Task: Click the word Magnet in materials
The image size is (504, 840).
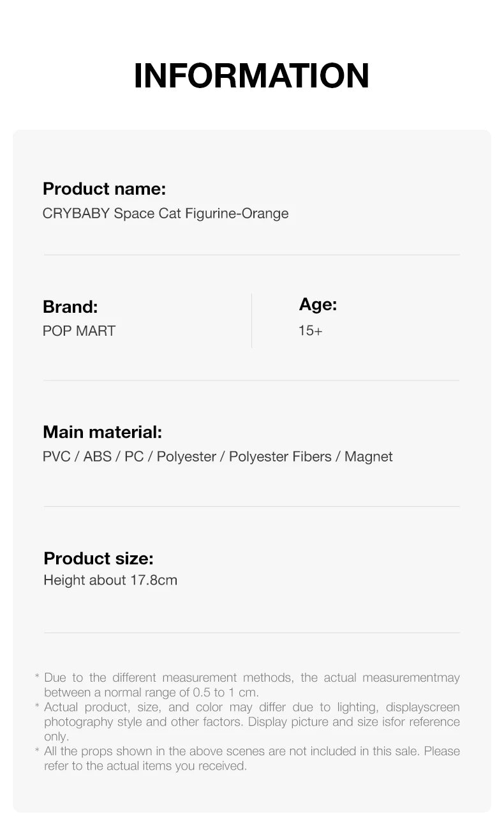Action: point(368,456)
